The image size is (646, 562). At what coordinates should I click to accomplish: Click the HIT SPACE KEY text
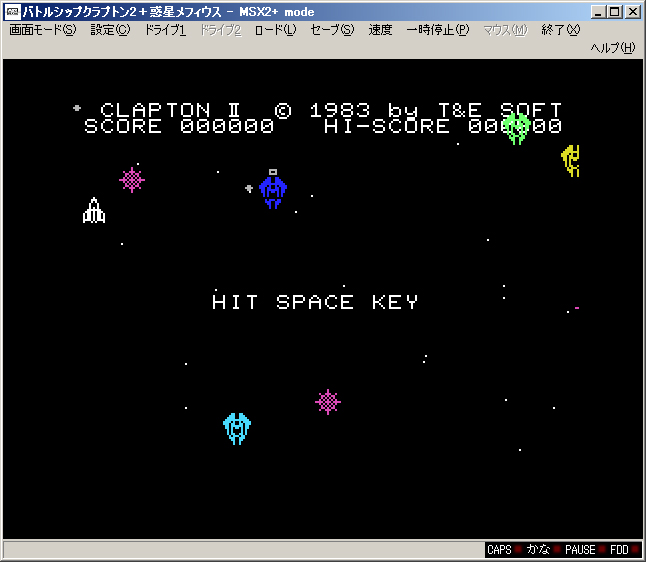(315, 302)
